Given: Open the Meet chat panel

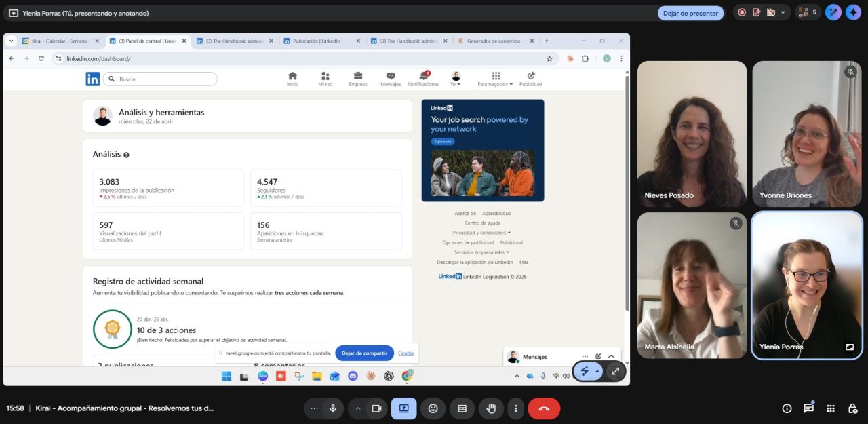Looking at the screenshot, I should tap(808, 408).
